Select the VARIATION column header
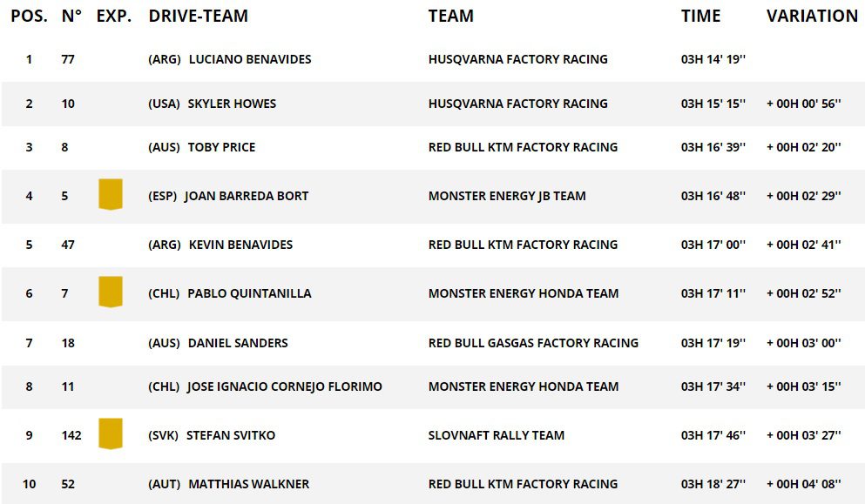 coord(812,16)
